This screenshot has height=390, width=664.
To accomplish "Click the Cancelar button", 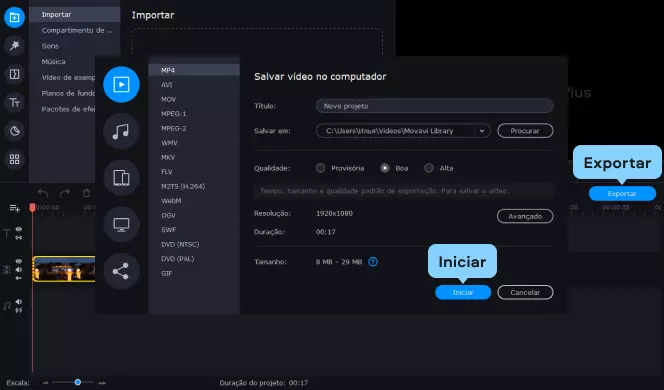I will point(525,292).
